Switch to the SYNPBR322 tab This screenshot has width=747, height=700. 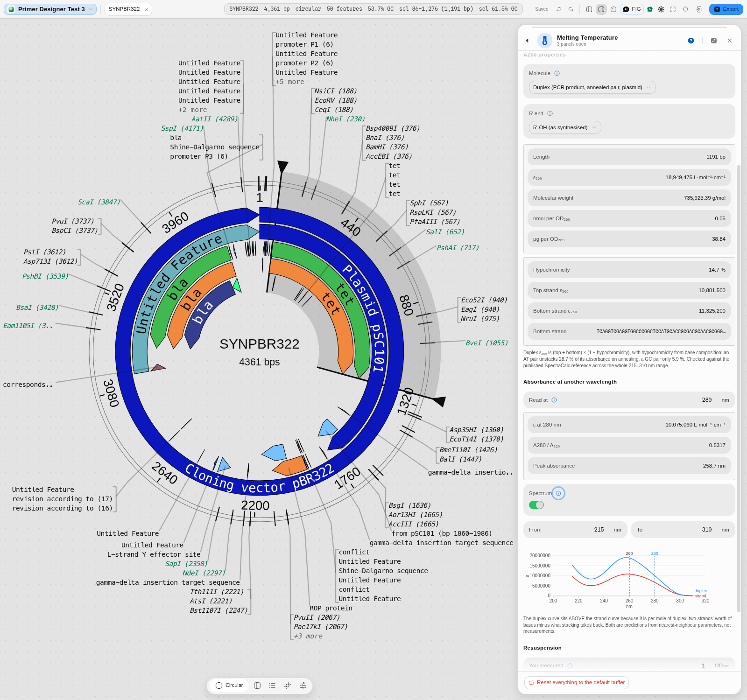click(124, 9)
